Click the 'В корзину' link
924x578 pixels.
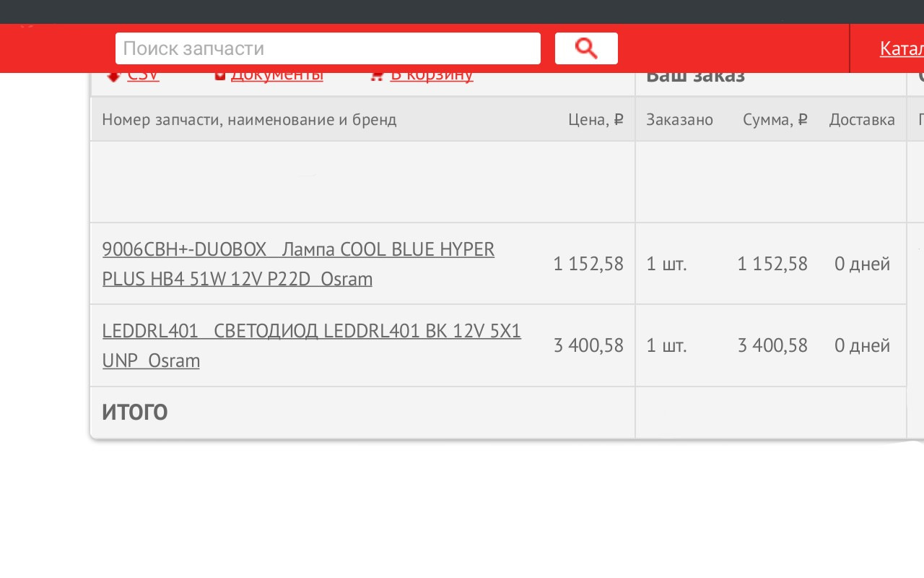[432, 76]
